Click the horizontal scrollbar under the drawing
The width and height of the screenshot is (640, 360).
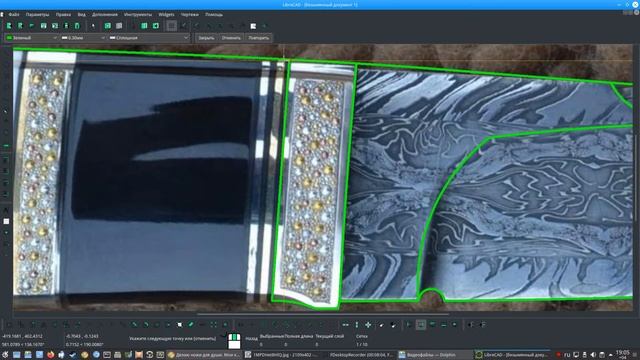323,314
